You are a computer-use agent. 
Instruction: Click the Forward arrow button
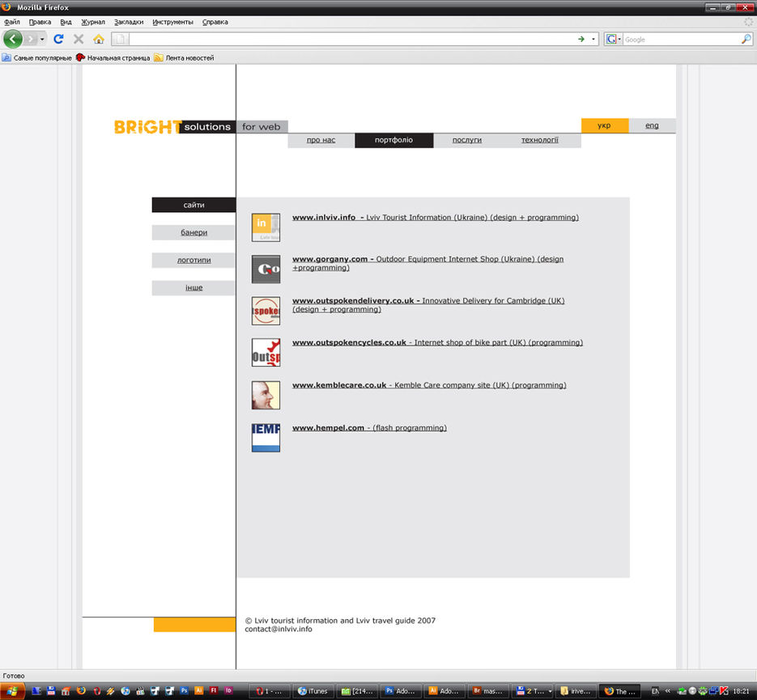[31, 39]
